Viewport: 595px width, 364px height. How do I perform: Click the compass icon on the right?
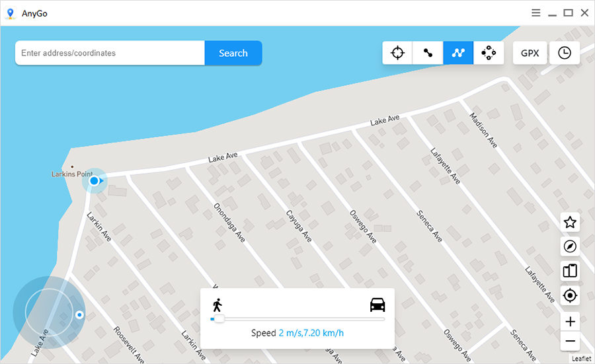(x=570, y=246)
